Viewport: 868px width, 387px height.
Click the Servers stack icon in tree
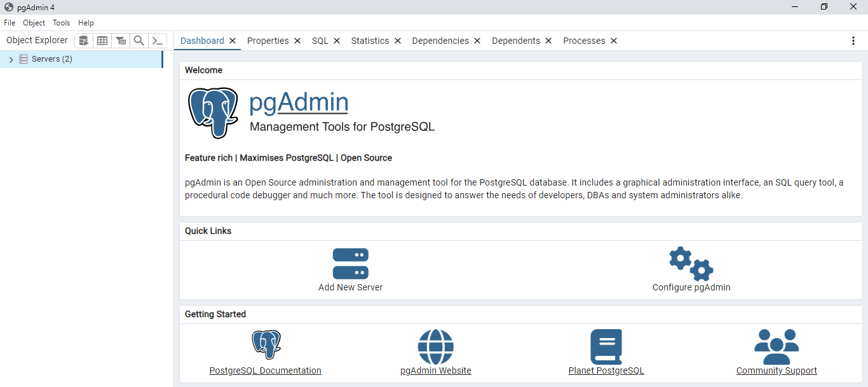(x=24, y=59)
